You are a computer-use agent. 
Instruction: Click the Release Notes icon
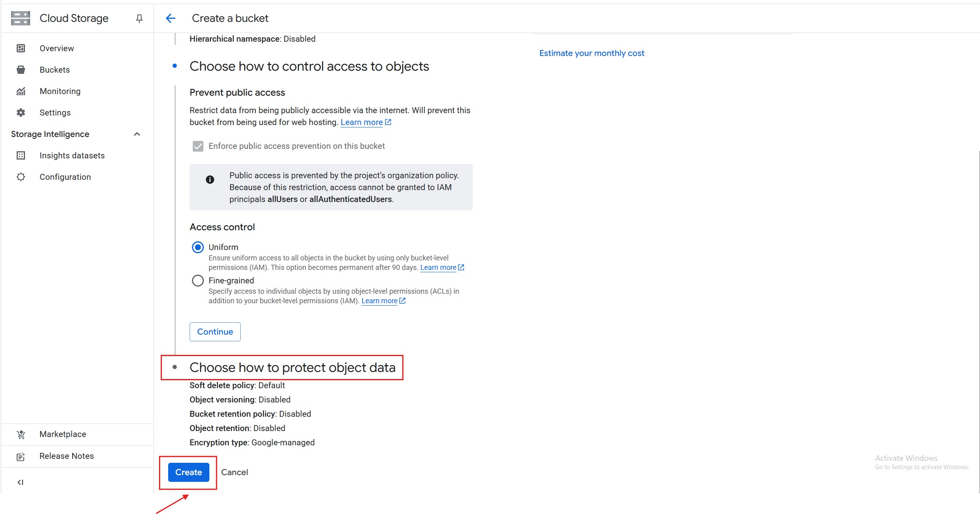click(x=21, y=456)
